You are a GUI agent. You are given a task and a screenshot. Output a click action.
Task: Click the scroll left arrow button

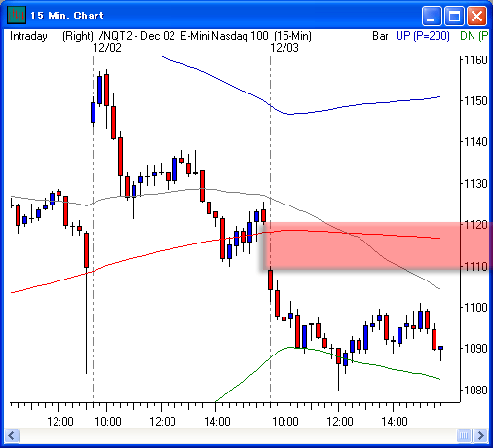point(12,435)
